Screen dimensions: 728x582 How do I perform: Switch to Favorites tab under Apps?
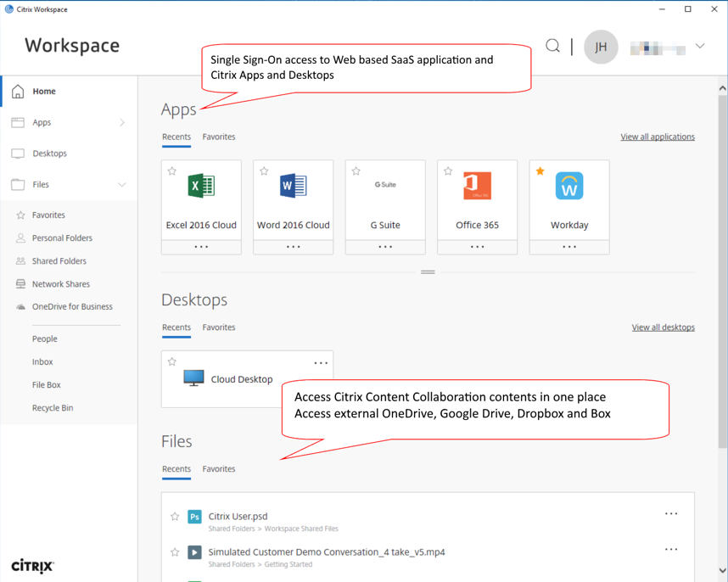(218, 137)
